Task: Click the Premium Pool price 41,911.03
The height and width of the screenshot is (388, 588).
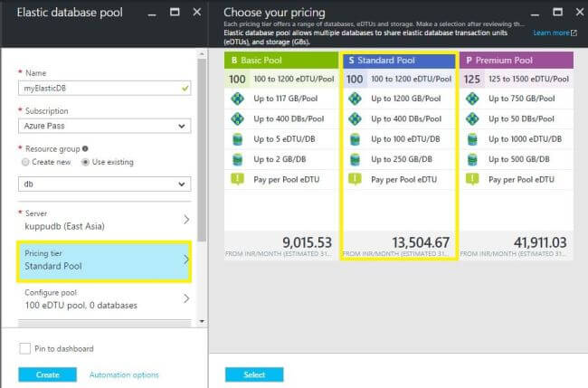Action: pos(540,242)
